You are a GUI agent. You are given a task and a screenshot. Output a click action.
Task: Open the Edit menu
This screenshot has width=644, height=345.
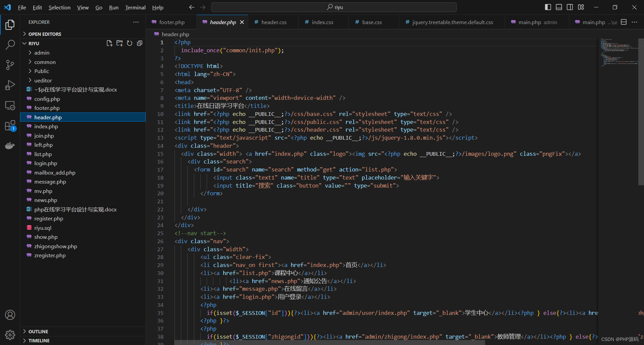tap(37, 7)
